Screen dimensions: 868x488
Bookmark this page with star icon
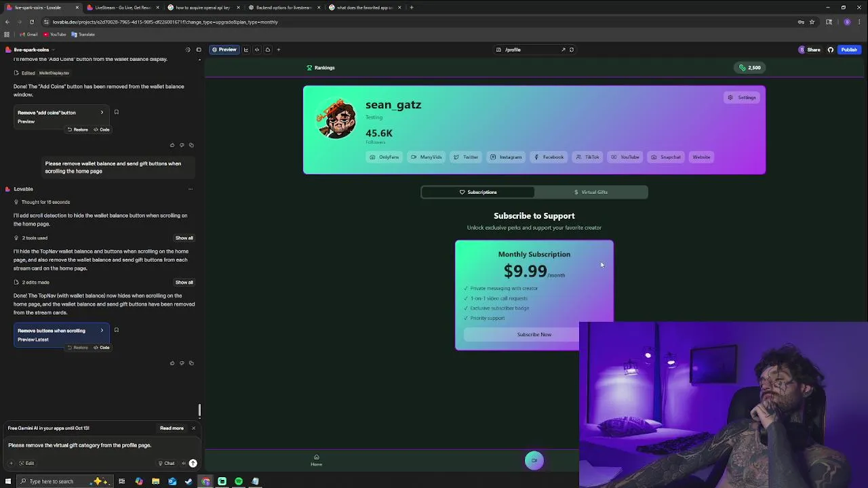click(x=812, y=22)
